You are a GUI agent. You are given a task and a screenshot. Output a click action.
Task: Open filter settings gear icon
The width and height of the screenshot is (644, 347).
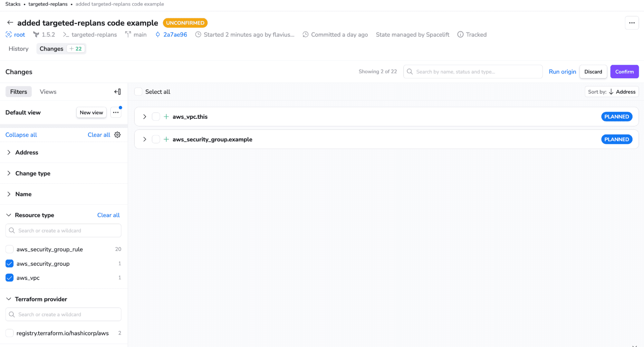click(117, 135)
